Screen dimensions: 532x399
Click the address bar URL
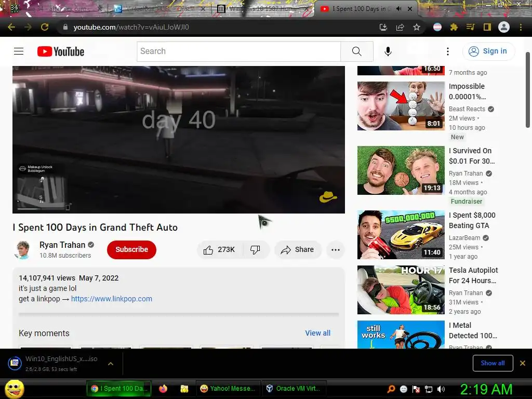131,27
